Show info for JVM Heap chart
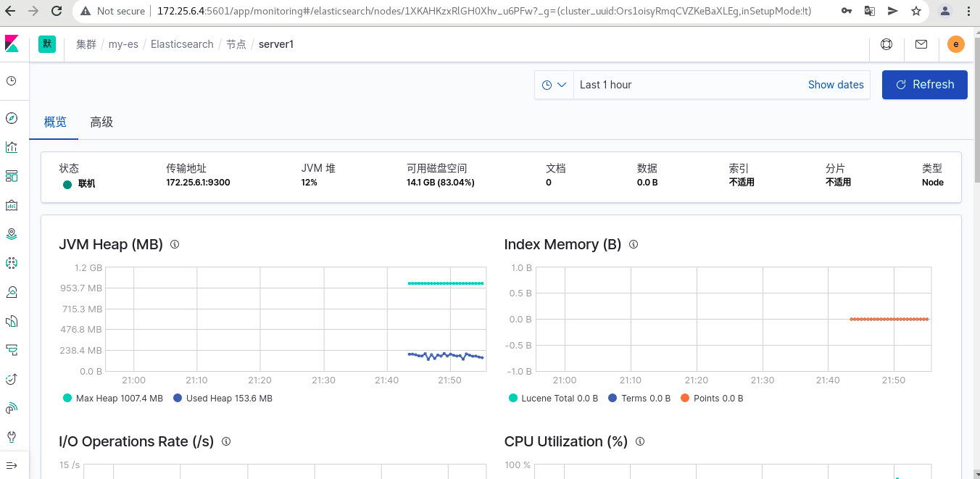980x479 pixels. click(175, 244)
